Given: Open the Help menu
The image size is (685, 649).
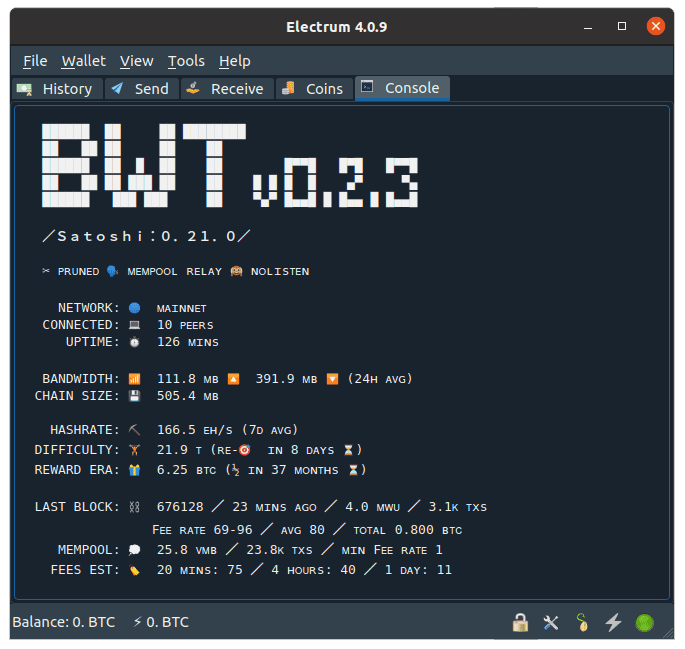Looking at the screenshot, I should pyautogui.click(x=235, y=61).
